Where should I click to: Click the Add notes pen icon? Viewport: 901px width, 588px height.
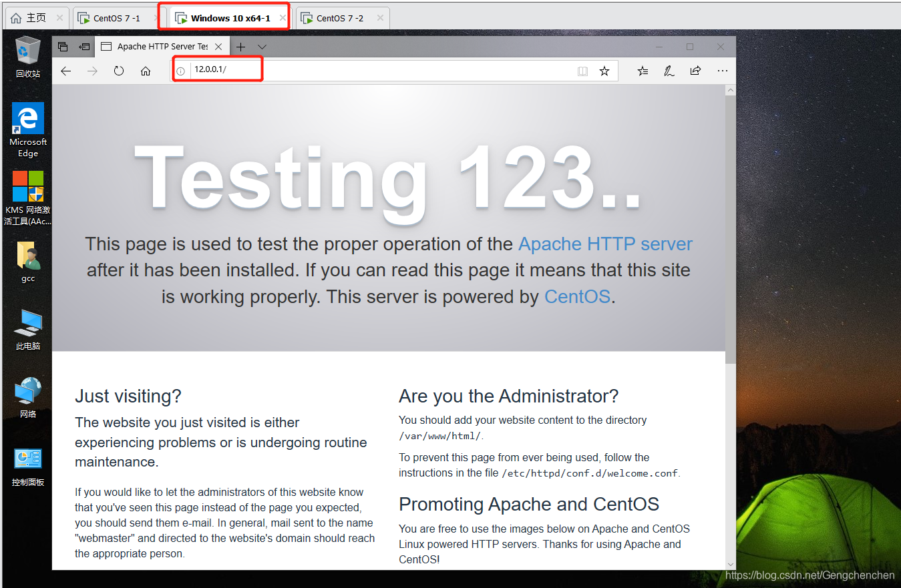[x=669, y=71]
